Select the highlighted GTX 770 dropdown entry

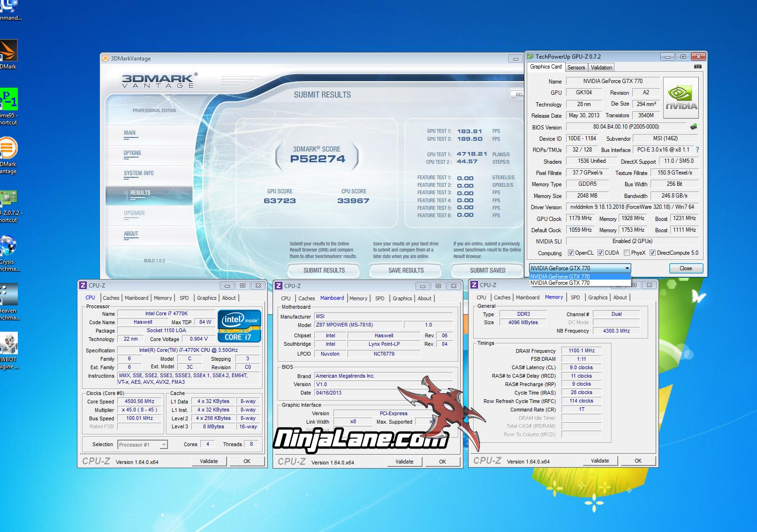coord(580,277)
